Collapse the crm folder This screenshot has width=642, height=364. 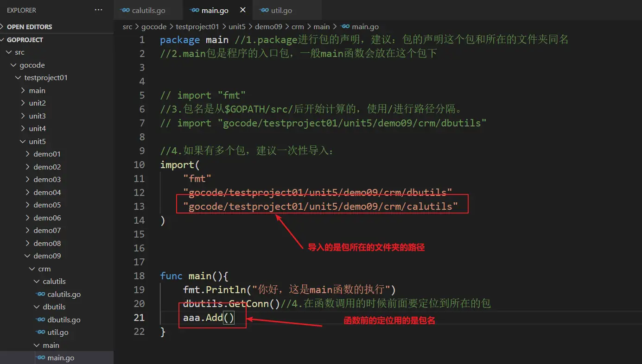click(x=44, y=269)
